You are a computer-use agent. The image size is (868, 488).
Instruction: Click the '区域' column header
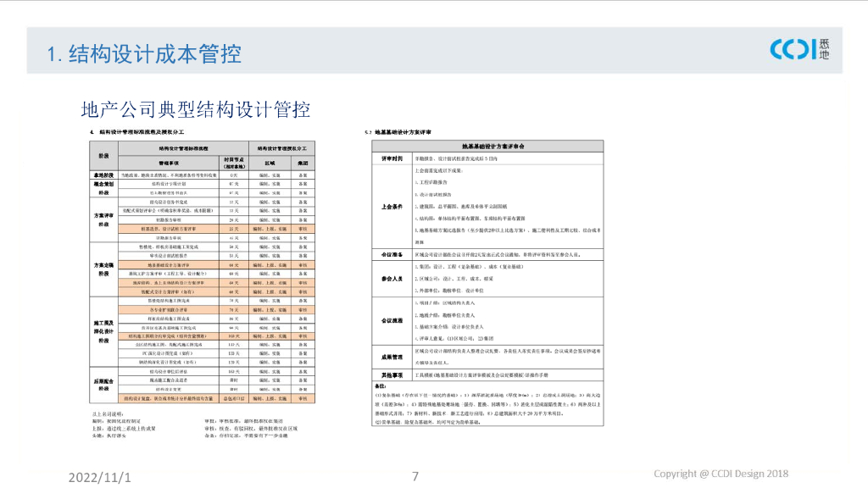270,164
